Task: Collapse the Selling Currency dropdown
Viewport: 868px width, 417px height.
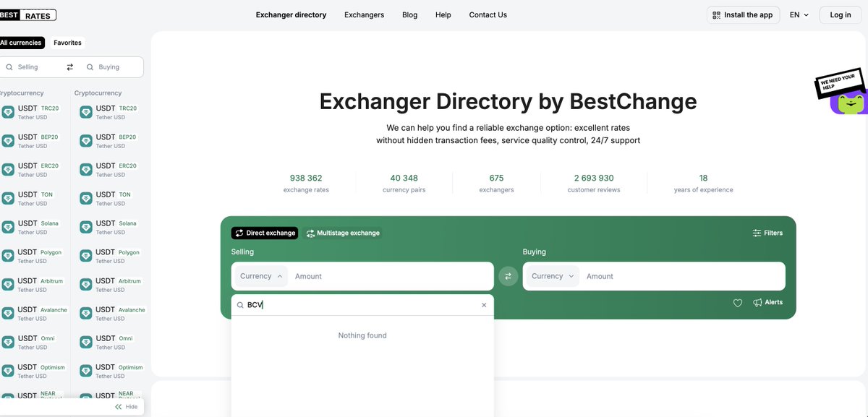Action: pos(261,276)
